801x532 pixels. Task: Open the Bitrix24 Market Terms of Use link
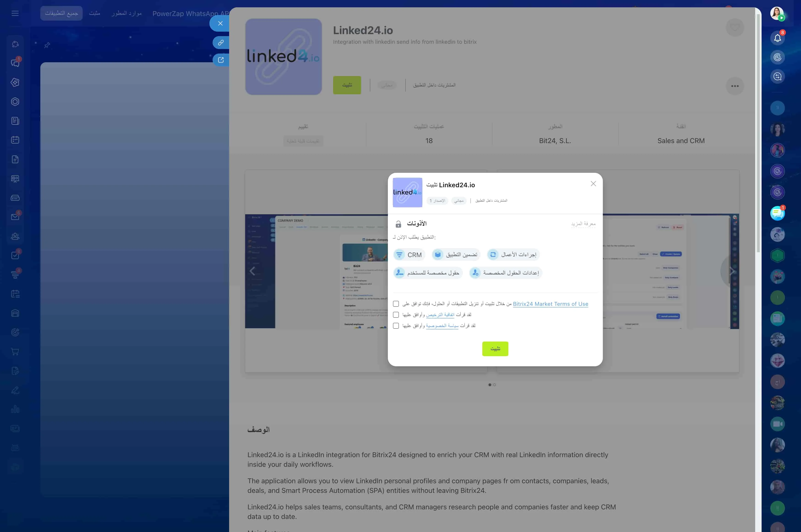coord(550,304)
